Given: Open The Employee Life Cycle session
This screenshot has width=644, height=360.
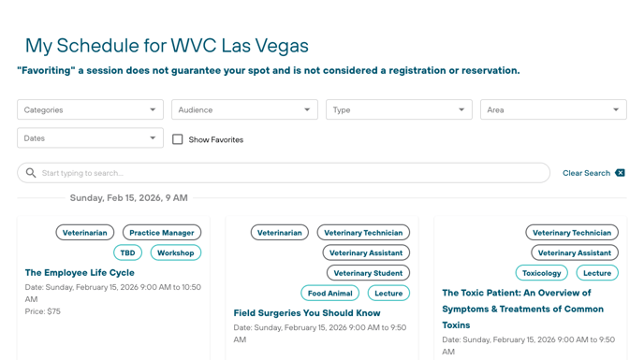Looking at the screenshot, I should (x=80, y=272).
